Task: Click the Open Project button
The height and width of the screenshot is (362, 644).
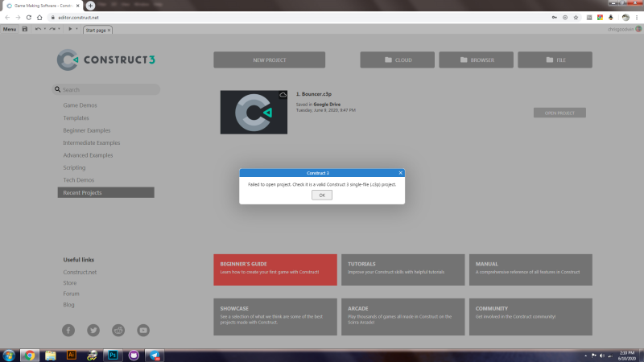Action: [559, 113]
